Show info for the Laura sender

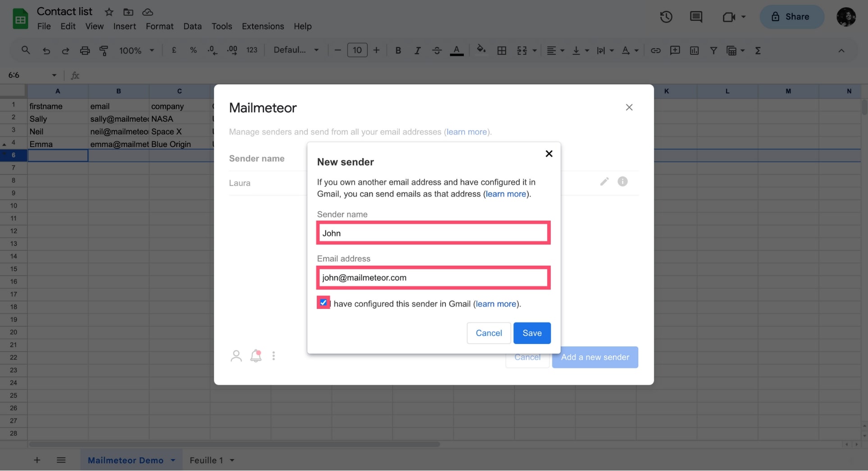pos(622,181)
